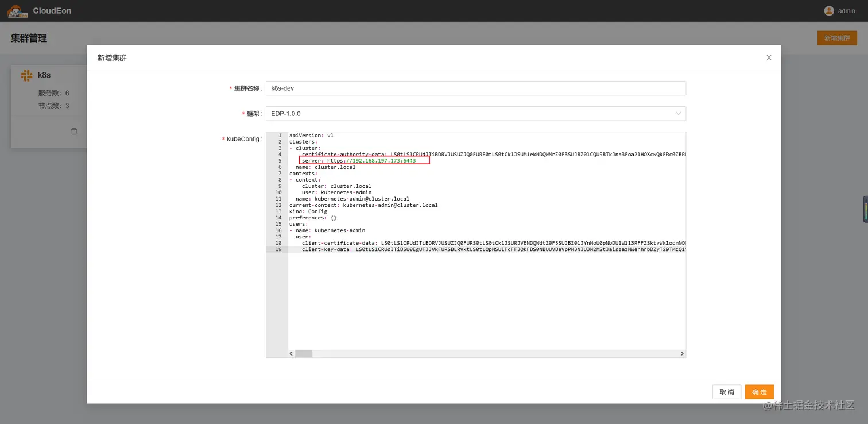Click the client-certificate-data line
This screenshot has width=868, height=424.
493,243
